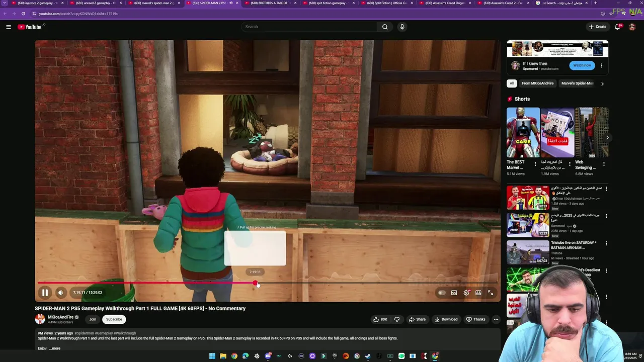
Task: Click the Watch now ad button
Action: tap(582, 65)
